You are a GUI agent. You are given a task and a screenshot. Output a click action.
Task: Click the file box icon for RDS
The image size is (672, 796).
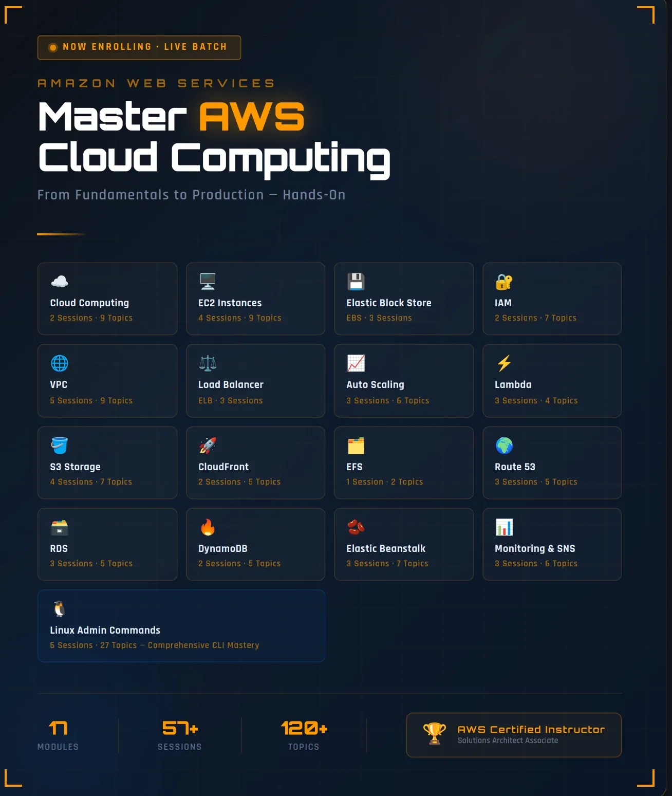coord(60,527)
